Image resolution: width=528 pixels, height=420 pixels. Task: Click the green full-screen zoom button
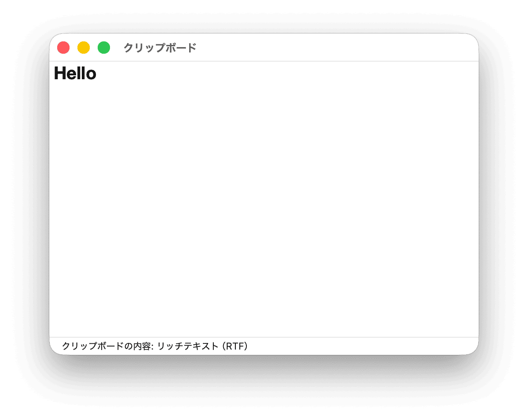(x=104, y=48)
